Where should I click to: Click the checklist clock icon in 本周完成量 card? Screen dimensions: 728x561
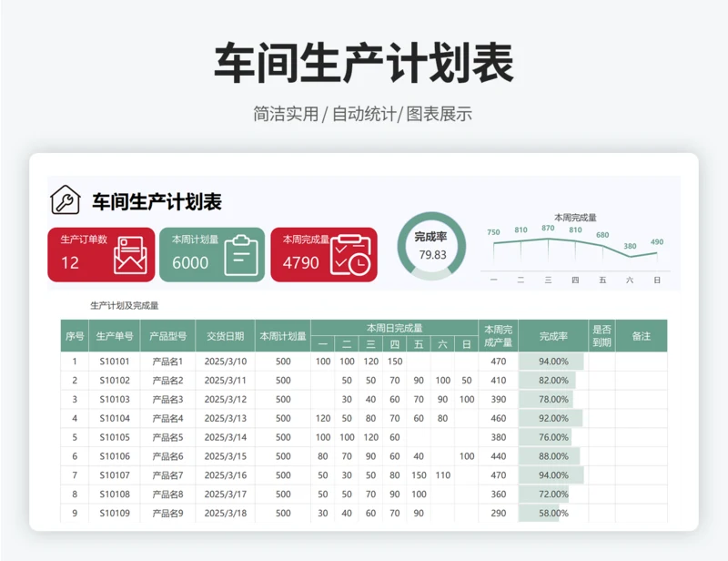point(350,255)
